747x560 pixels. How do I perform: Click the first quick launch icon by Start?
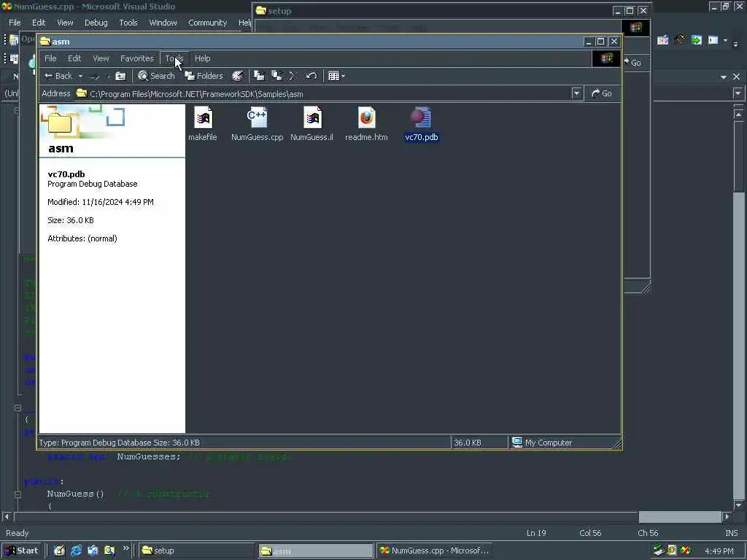coord(59,551)
